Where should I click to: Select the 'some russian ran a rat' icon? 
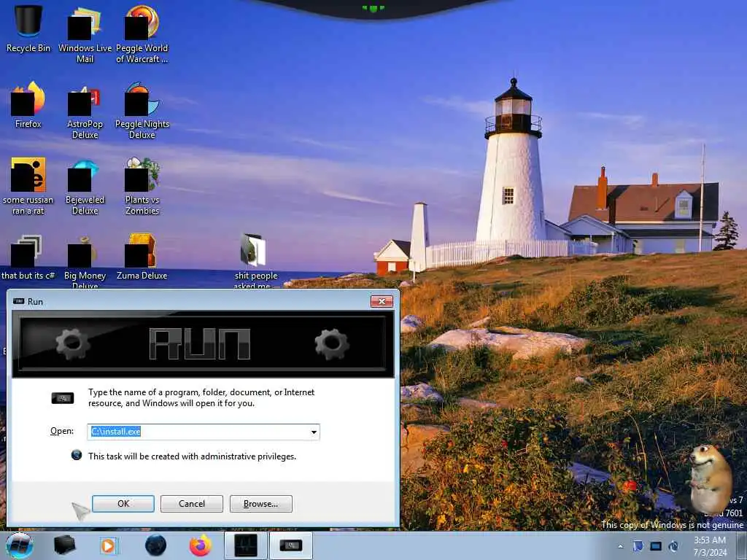tap(28, 186)
